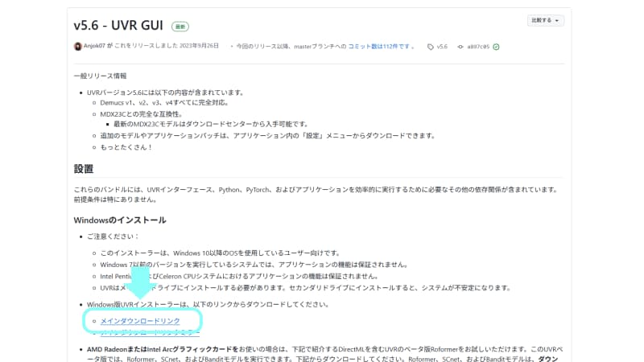Click the MDX23Cとの完全な互換性 bullet

tap(142, 114)
